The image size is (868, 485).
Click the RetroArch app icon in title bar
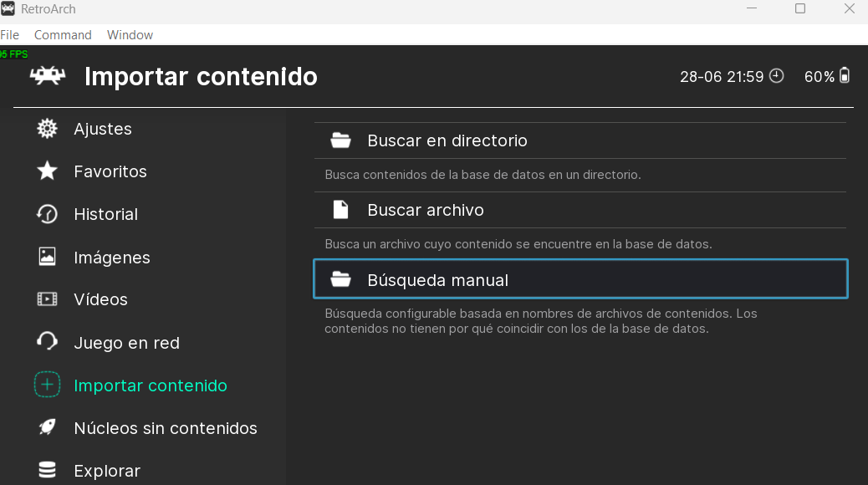(x=8, y=9)
